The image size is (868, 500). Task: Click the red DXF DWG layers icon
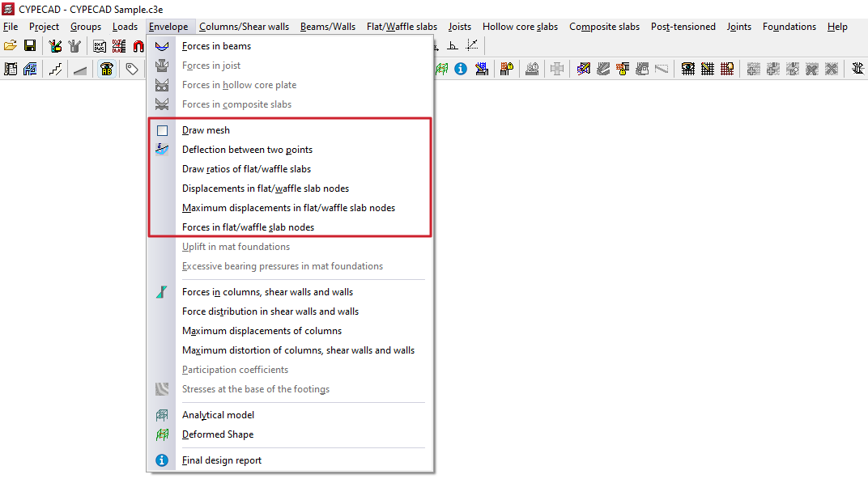point(118,46)
